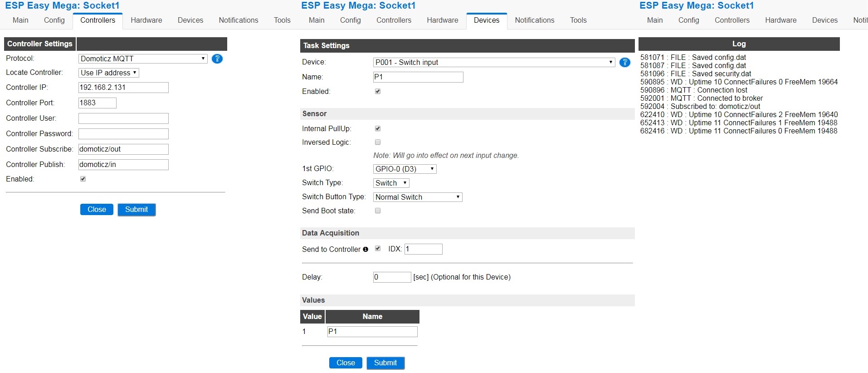Screen dimensions: 868x373
Task: Focus Controller Password field
Action: 123,134
